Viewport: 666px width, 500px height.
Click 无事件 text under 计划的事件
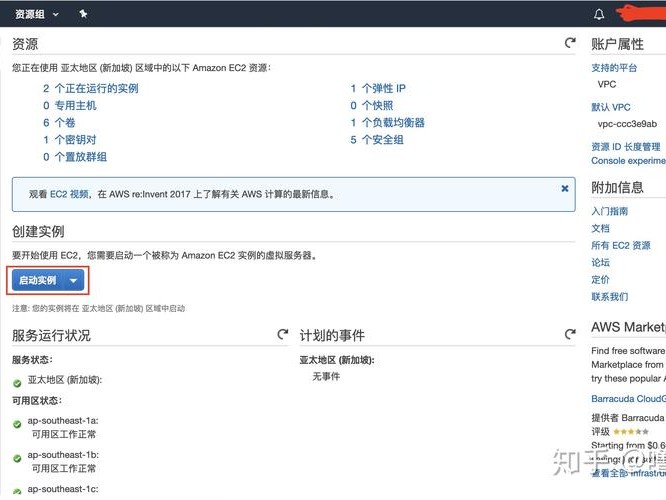click(326, 376)
